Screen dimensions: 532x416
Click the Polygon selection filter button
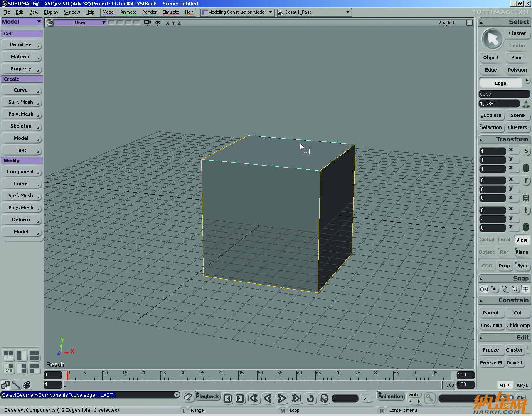pyautogui.click(x=517, y=70)
